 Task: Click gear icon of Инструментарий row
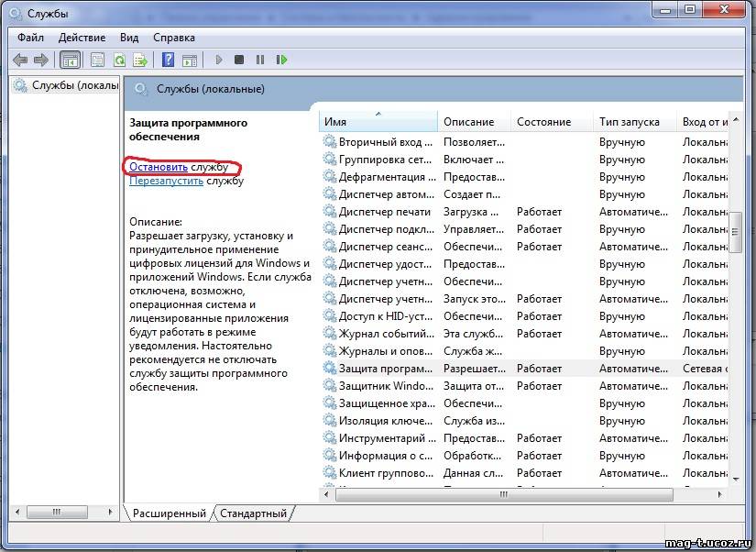(330, 438)
